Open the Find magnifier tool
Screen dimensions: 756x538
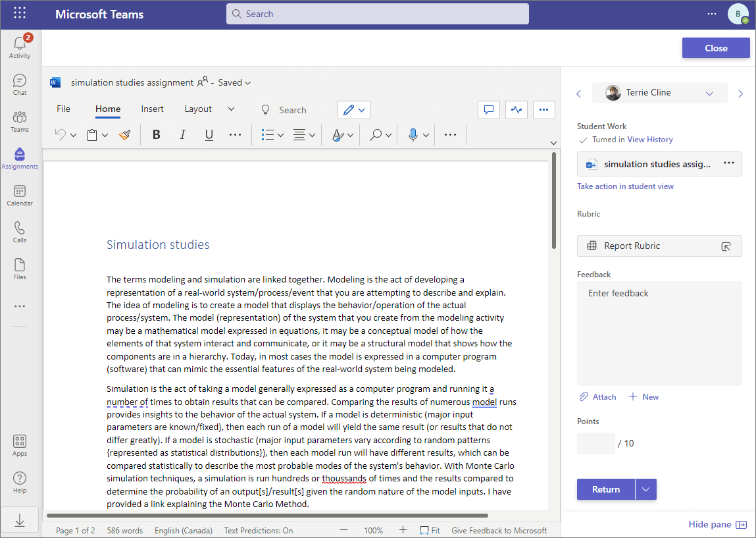pos(375,134)
